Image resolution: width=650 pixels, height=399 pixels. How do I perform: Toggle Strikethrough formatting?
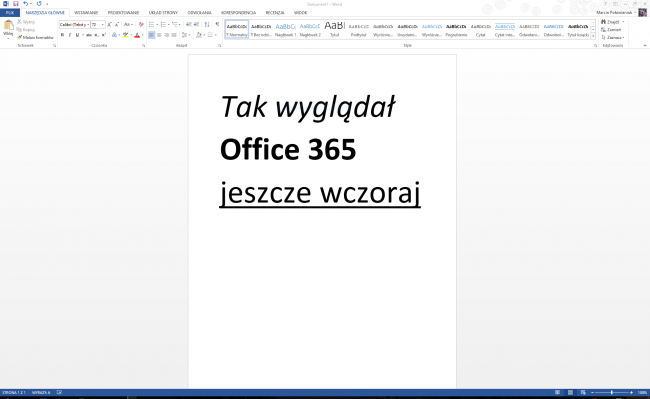[89, 35]
